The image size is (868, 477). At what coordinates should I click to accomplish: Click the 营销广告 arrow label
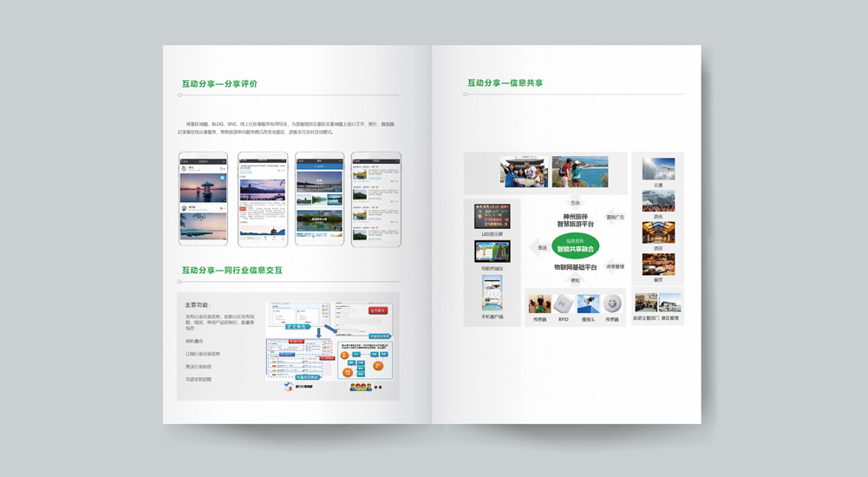(x=616, y=217)
